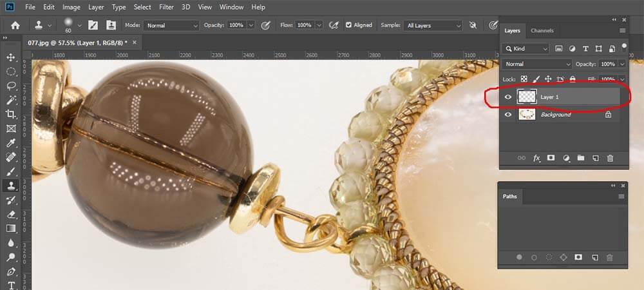Toggle the Aligned checkbox

coord(348,25)
